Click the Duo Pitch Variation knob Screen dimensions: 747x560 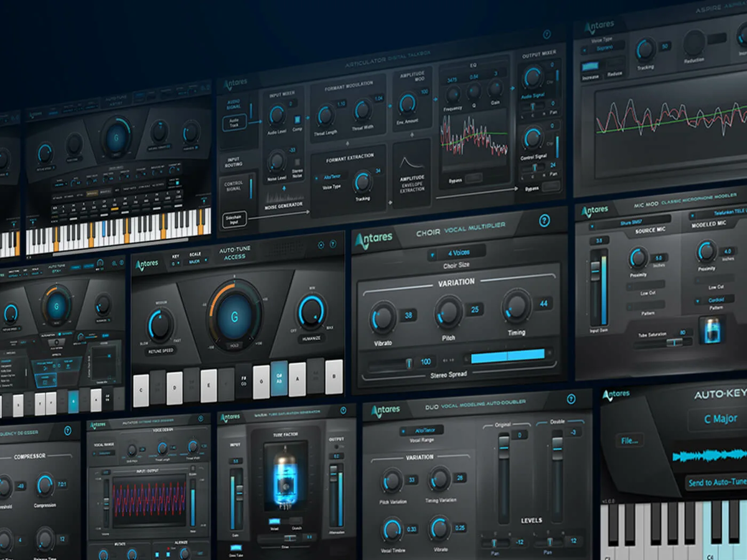coord(392,481)
